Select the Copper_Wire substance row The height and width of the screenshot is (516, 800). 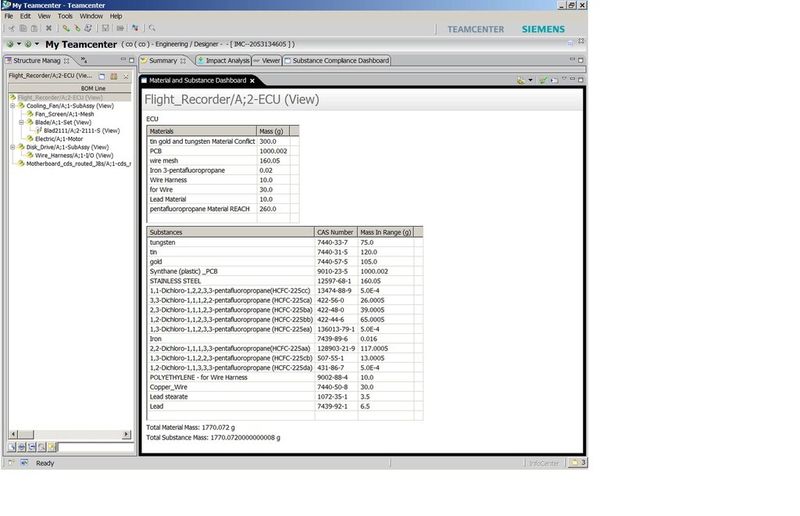(x=284, y=387)
